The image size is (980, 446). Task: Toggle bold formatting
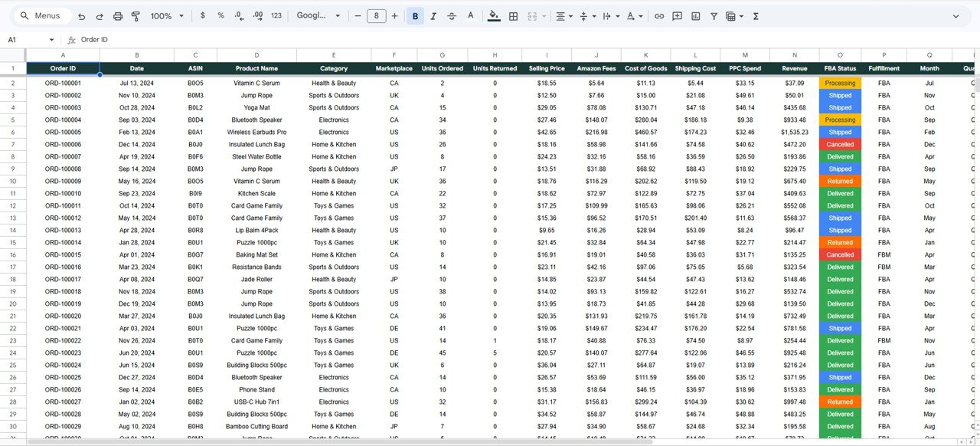pos(414,15)
